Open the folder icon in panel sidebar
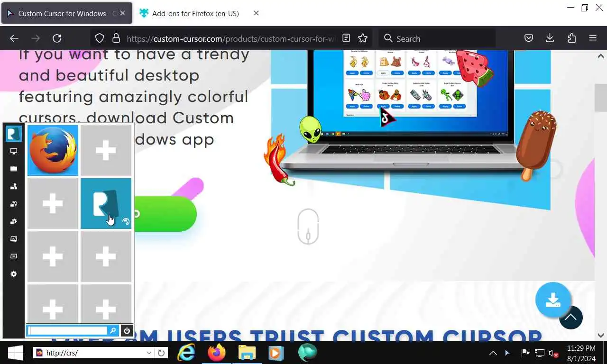The image size is (607, 364). 14,169
